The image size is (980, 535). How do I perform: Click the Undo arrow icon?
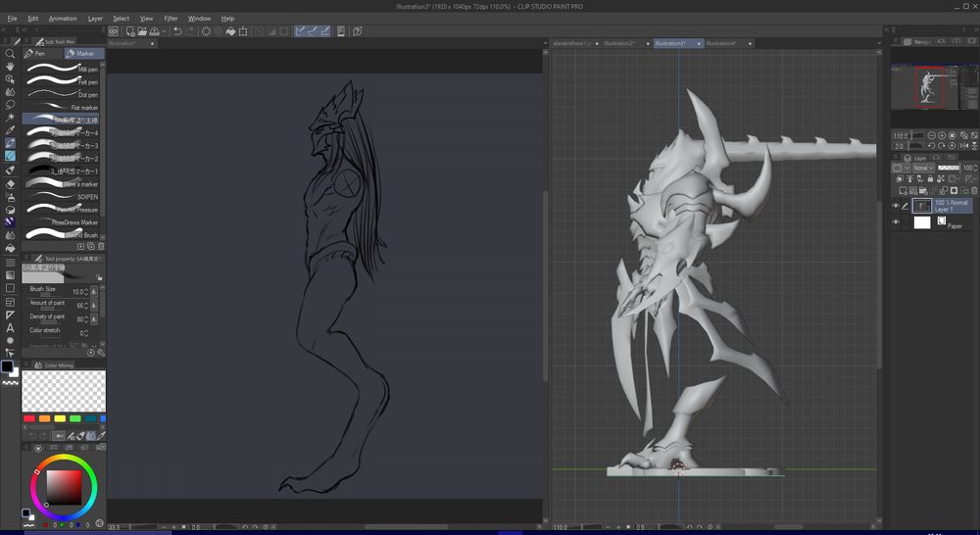177,31
